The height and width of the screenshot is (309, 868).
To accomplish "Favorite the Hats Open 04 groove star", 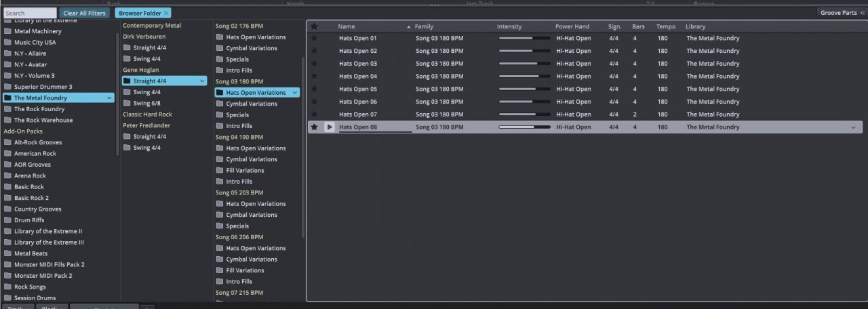I will pos(314,76).
